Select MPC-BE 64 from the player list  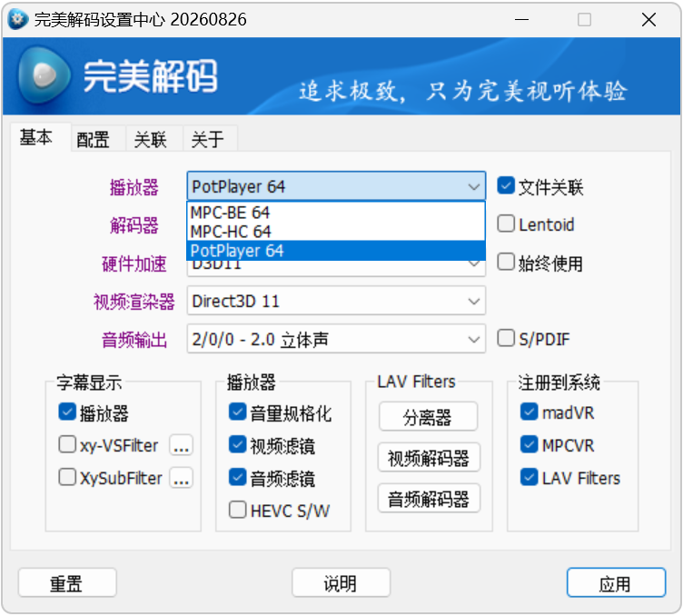pyautogui.click(x=336, y=213)
